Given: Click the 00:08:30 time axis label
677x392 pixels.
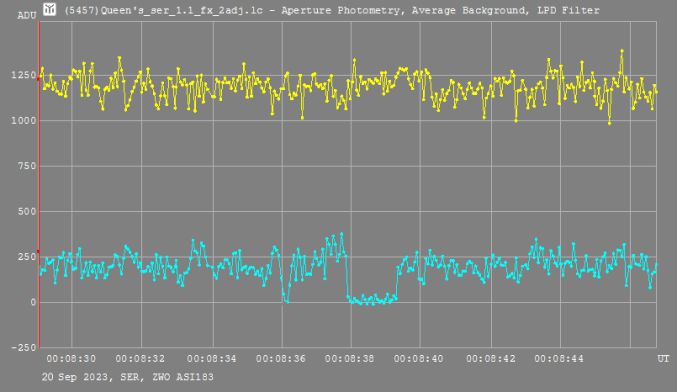Looking at the screenshot, I should [x=71, y=359].
